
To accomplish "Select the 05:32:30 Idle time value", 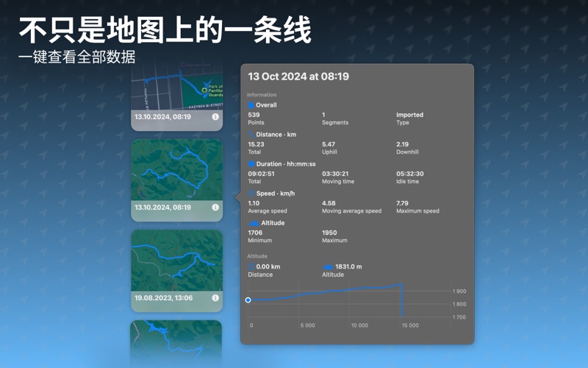I will (x=410, y=174).
